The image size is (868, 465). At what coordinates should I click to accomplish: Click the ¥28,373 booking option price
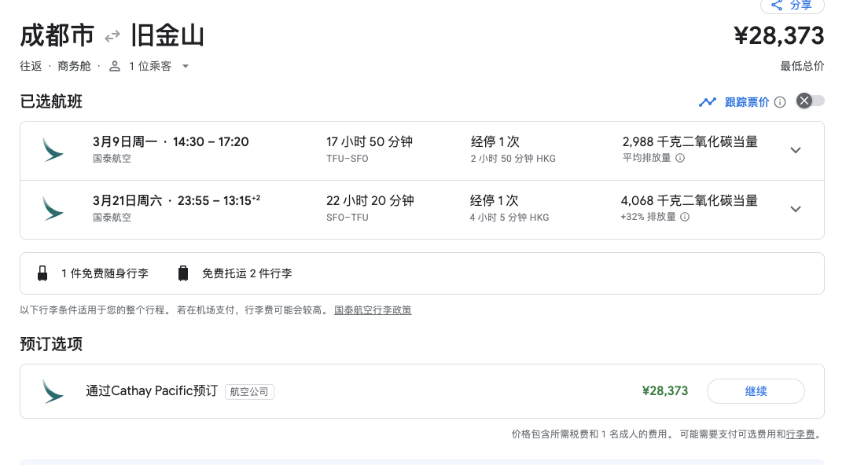664,391
